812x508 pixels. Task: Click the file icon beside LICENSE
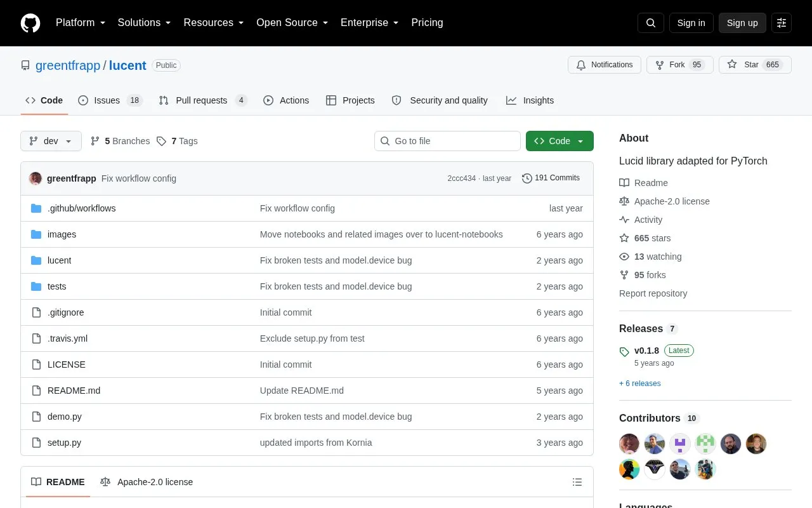36,364
